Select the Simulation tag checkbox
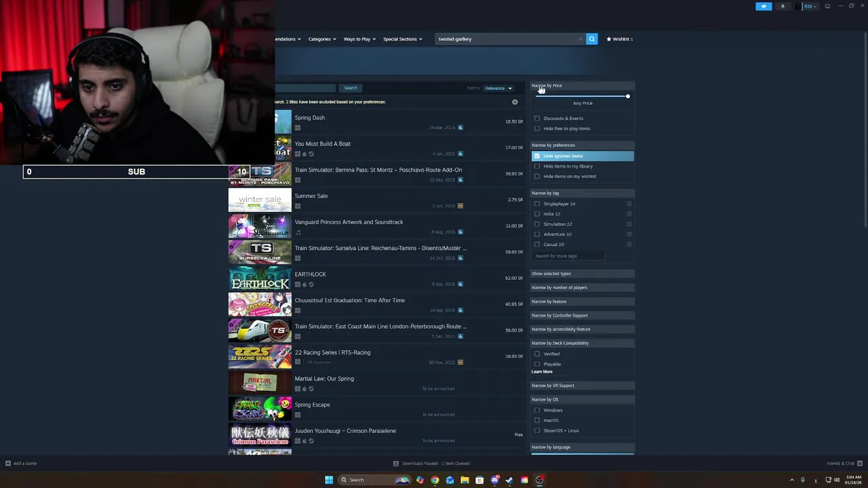This screenshot has width=868, height=488. point(537,224)
